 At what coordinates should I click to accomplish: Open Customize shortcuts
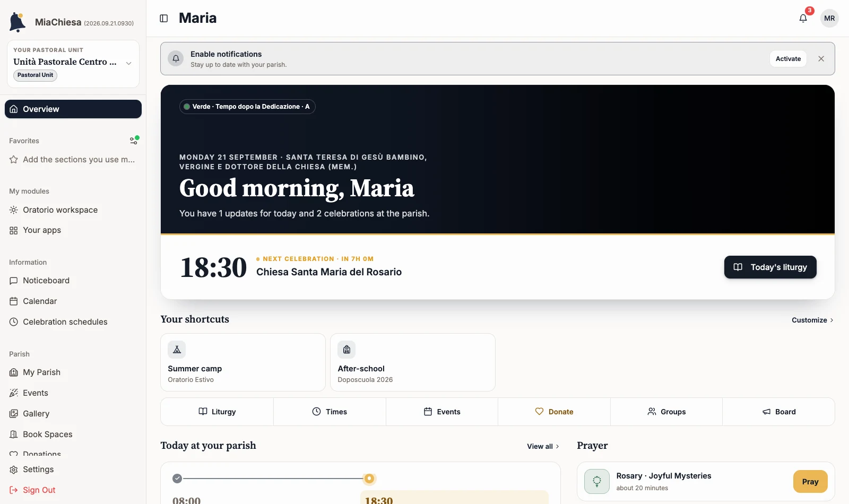(812, 320)
